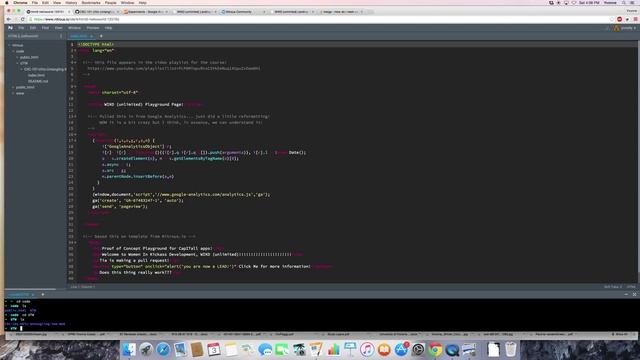The width and height of the screenshot is (640, 360).
Task: Open the Edit menu in the Nitrous IDE
Action: click(33, 28)
